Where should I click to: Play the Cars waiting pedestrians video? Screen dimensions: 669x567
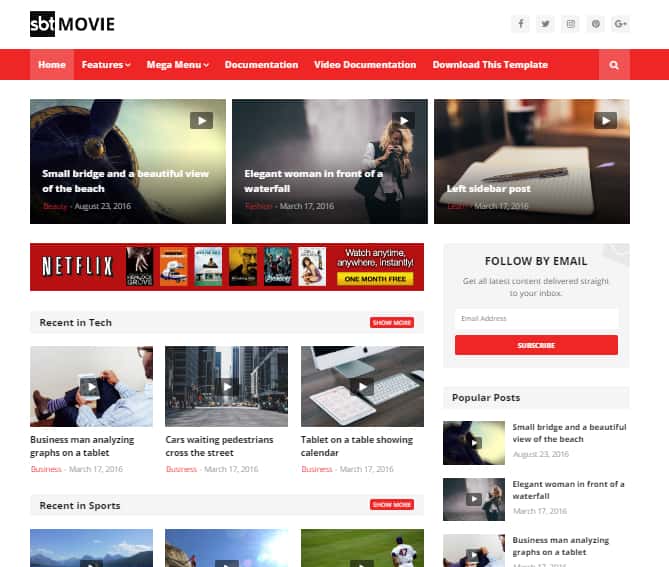(227, 387)
